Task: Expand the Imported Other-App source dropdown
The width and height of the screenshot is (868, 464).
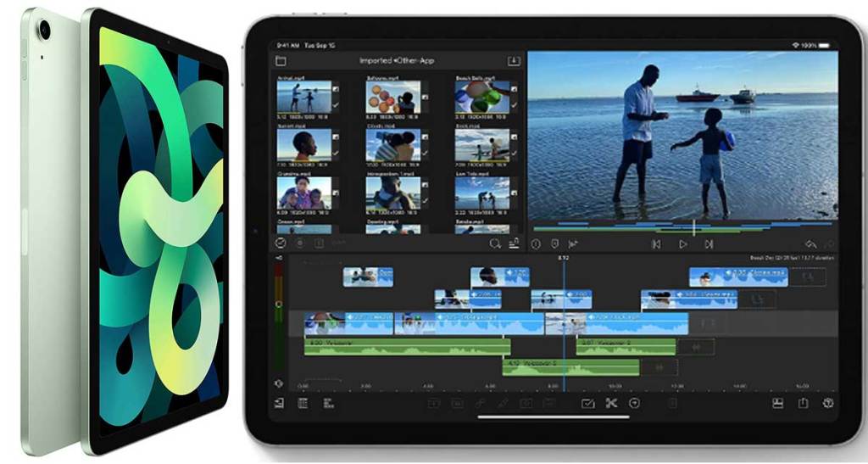Action: (x=396, y=61)
